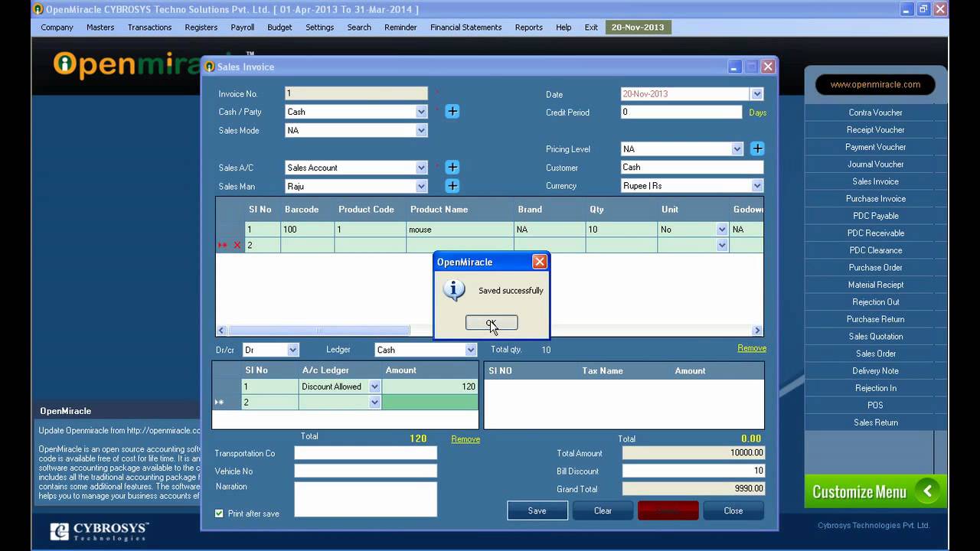Expand the Currency dropdown

757,186
